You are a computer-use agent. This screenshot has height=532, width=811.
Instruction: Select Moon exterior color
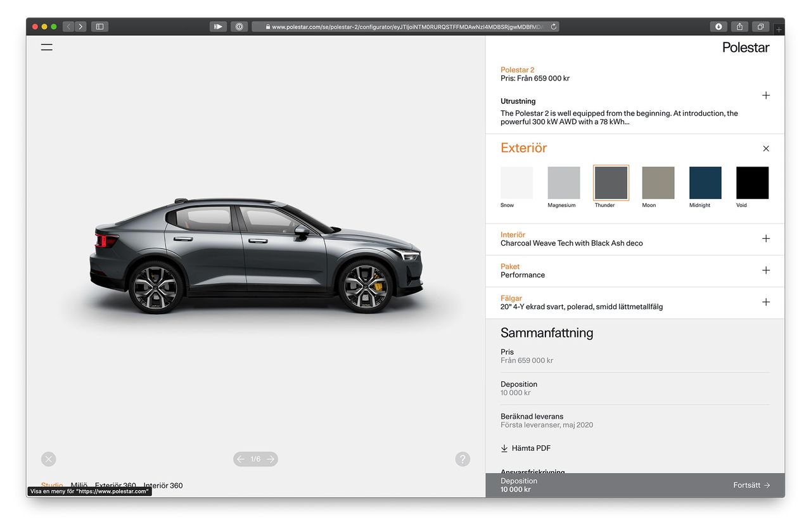(x=658, y=183)
